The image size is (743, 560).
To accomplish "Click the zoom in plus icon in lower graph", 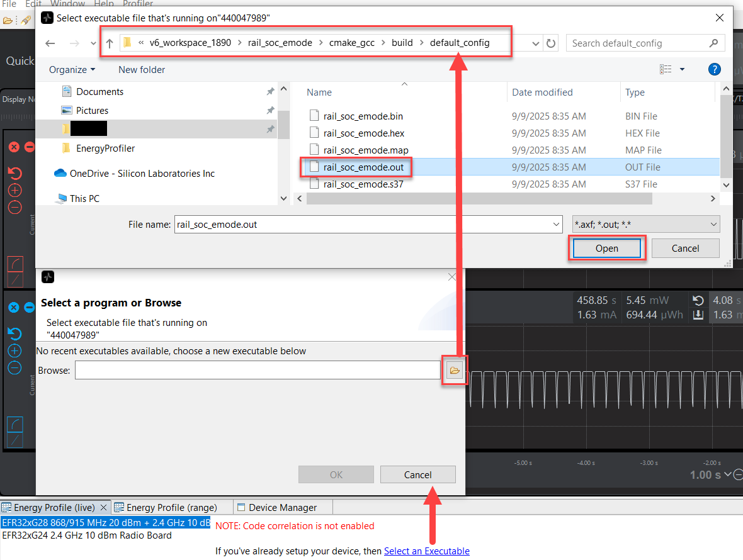I will click(x=15, y=351).
